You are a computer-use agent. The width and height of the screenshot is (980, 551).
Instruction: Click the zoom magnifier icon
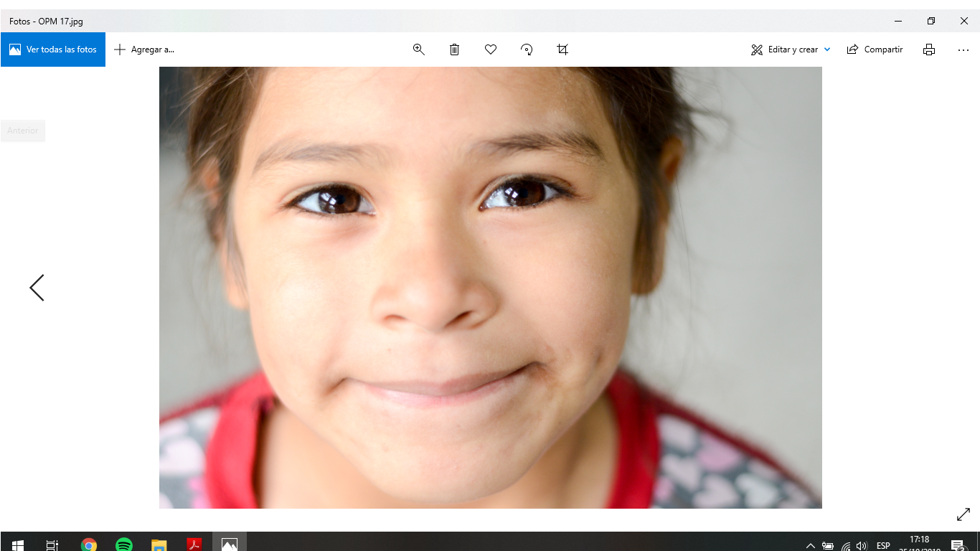coord(419,50)
